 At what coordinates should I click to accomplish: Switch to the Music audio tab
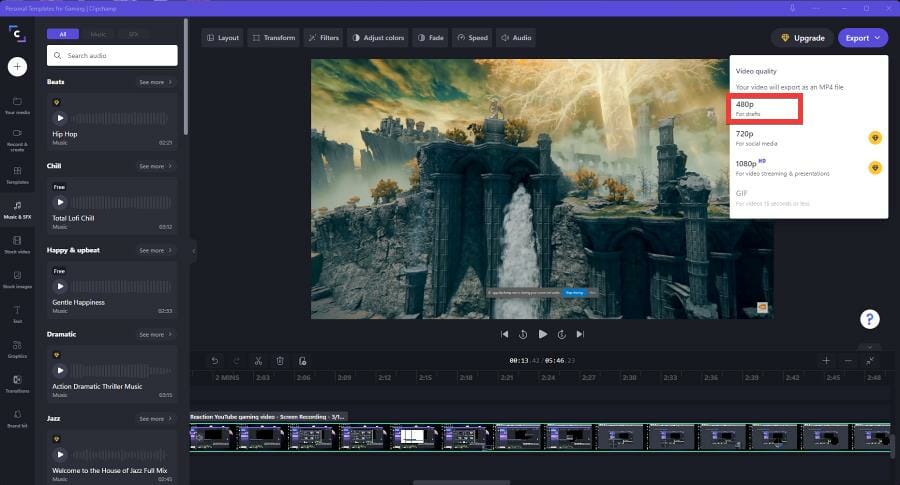point(98,34)
